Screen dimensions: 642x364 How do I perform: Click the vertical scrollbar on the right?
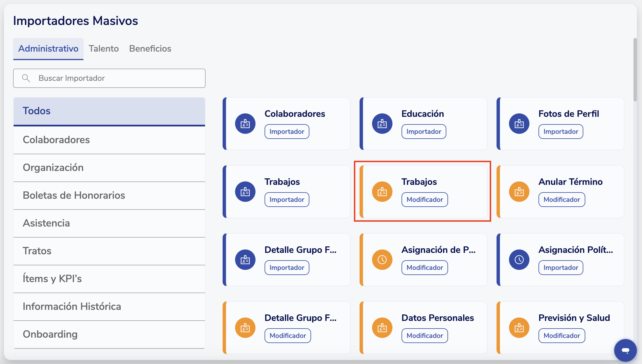pyautogui.click(x=635, y=69)
